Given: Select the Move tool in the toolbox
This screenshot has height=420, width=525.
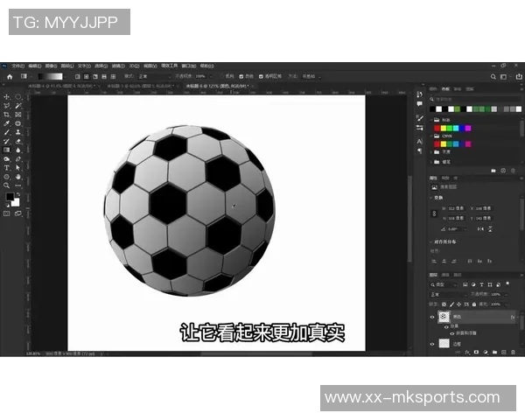Looking at the screenshot, I should 7,96.
